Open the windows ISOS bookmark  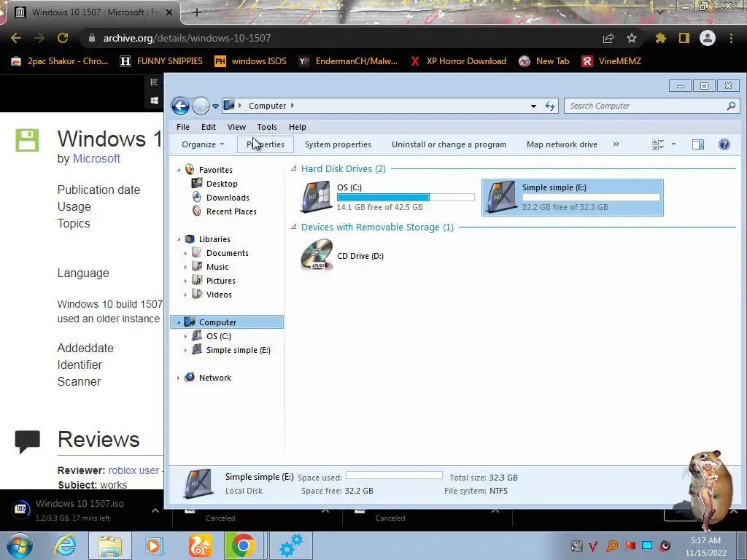[250, 61]
